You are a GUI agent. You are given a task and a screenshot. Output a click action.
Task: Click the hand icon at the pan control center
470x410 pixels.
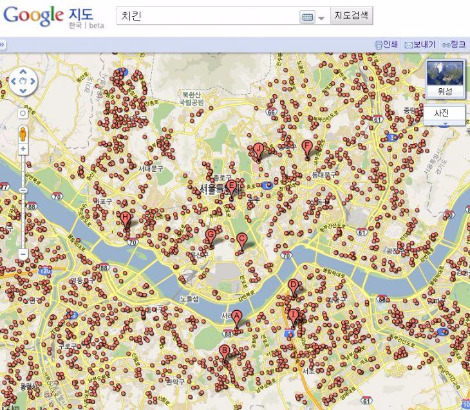[23, 81]
